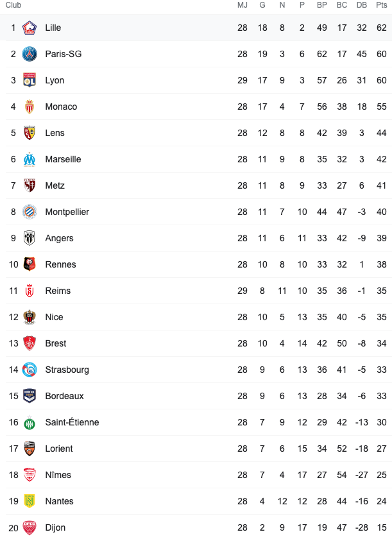Select the Rennes crest icon

click(30, 264)
